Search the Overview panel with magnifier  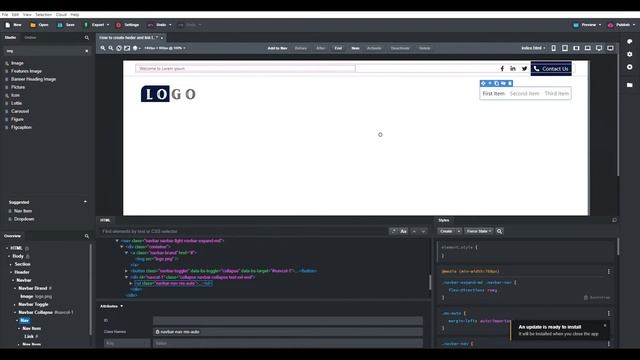(x=87, y=236)
